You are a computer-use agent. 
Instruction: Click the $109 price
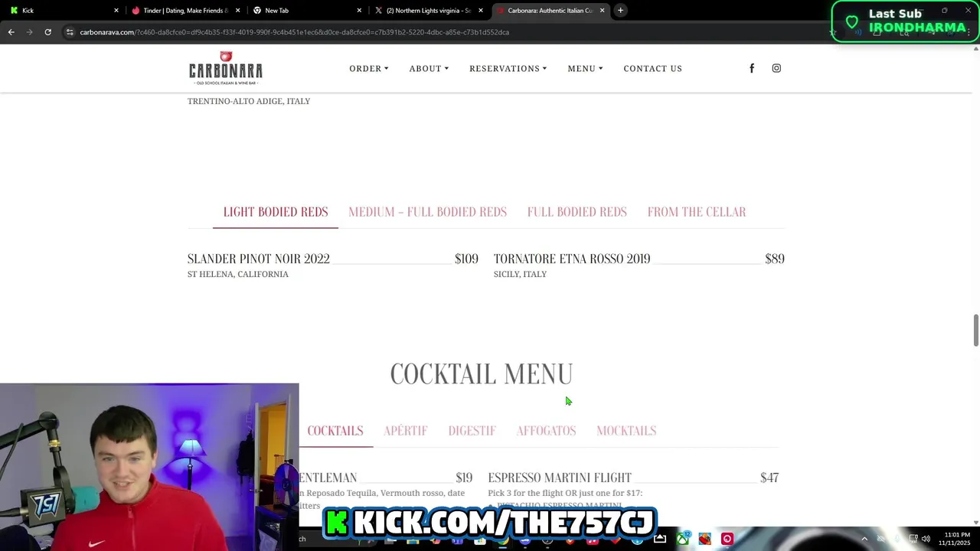point(466,259)
